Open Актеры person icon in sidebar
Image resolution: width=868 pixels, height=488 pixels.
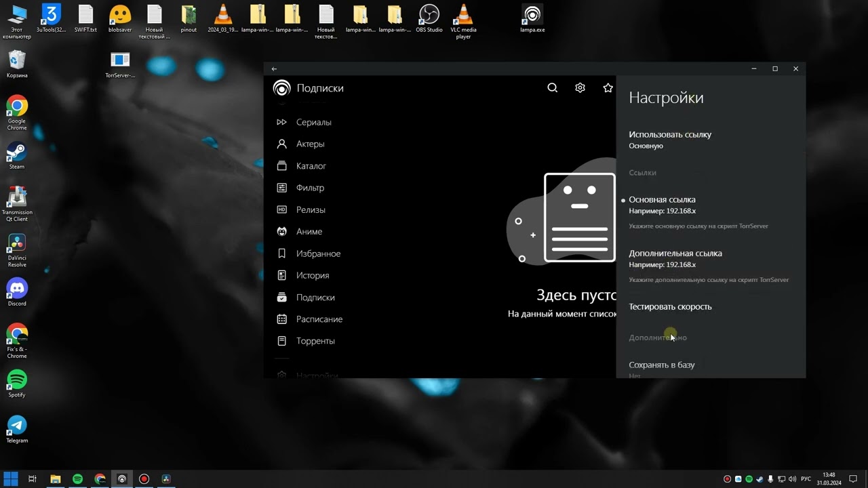coord(281,144)
